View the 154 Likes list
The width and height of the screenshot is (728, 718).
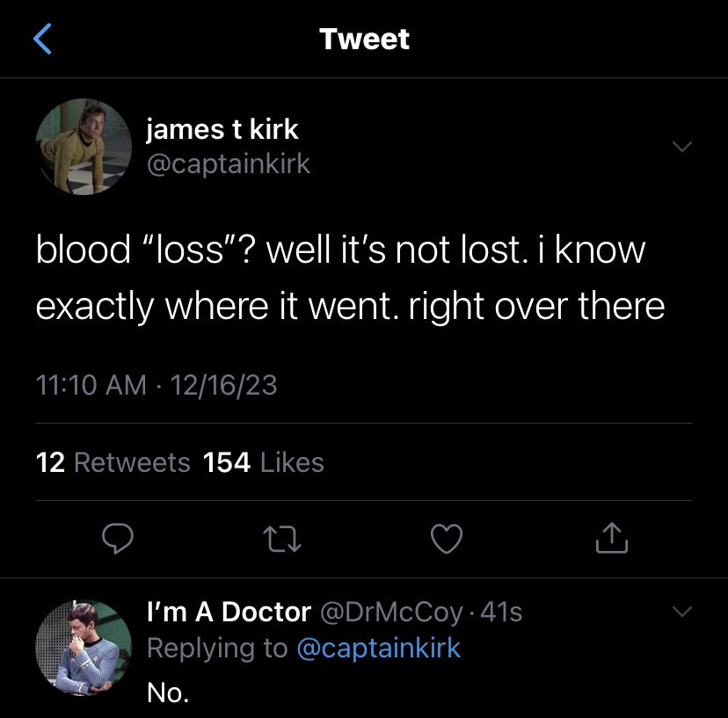click(x=263, y=462)
